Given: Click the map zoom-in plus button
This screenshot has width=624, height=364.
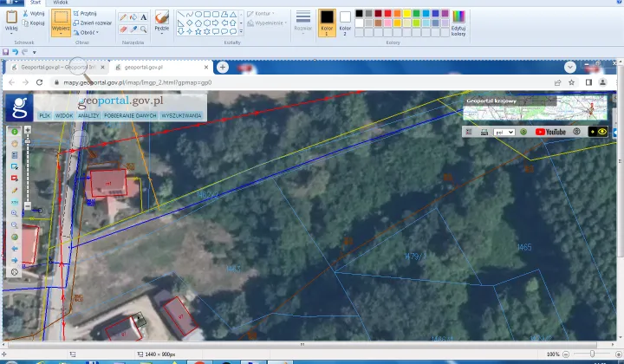Looking at the screenshot, I should [x=28, y=130].
